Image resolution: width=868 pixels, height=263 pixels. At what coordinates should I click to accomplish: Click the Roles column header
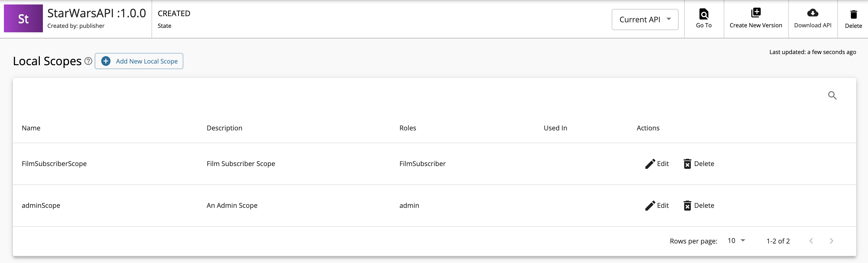407,128
